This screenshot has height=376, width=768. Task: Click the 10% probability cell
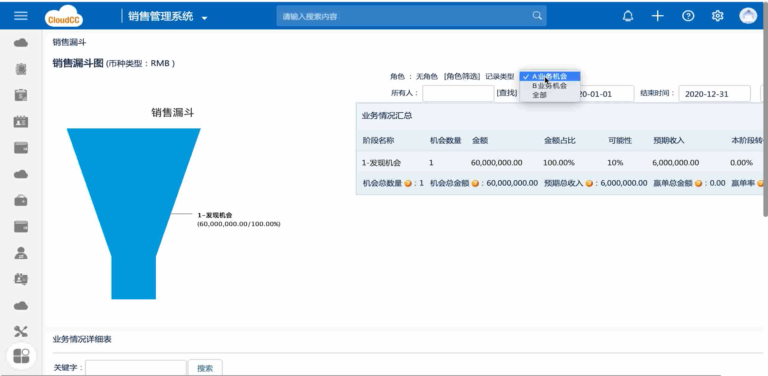coord(615,163)
